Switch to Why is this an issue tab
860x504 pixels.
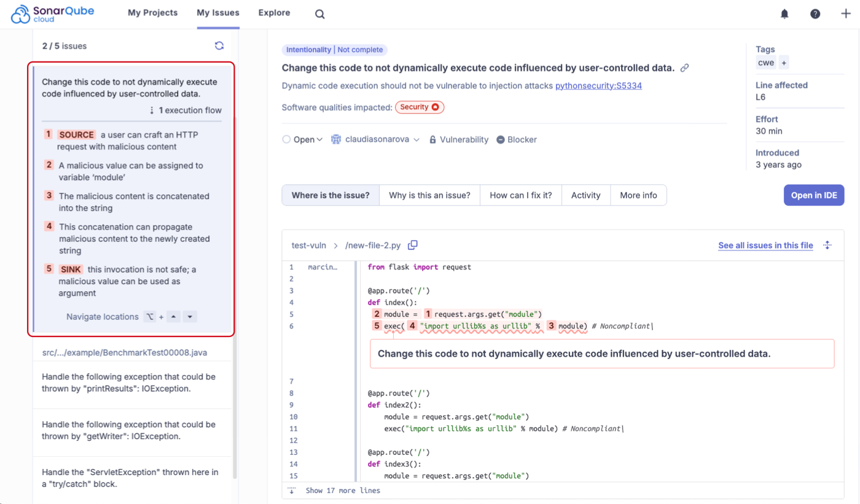coord(429,195)
